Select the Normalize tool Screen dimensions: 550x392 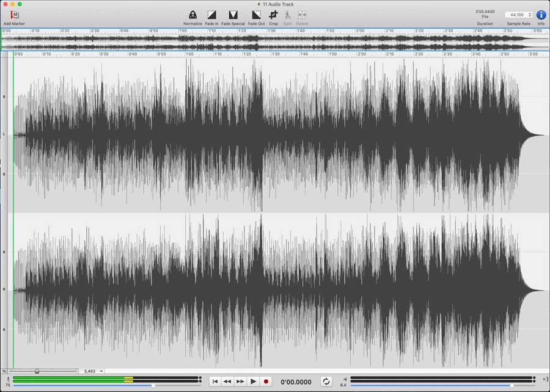tap(193, 15)
